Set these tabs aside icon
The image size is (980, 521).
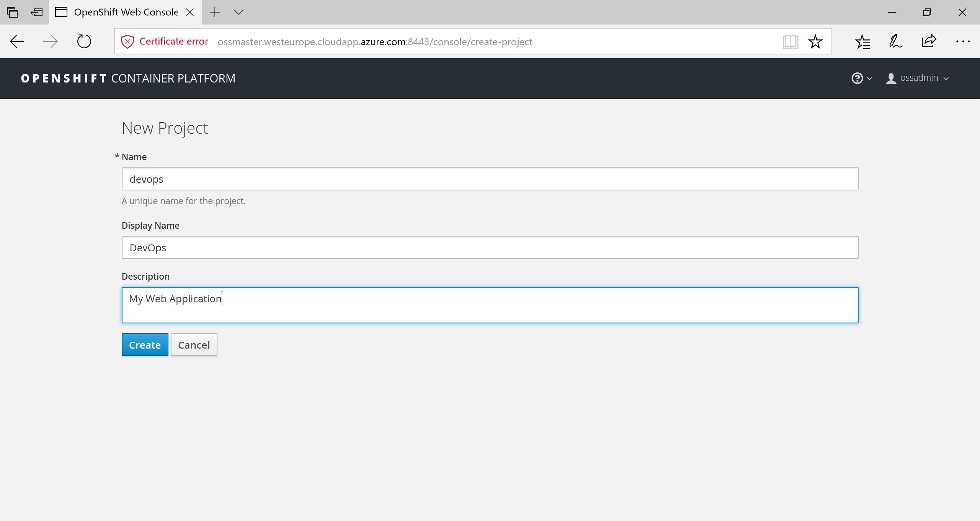coord(36,12)
